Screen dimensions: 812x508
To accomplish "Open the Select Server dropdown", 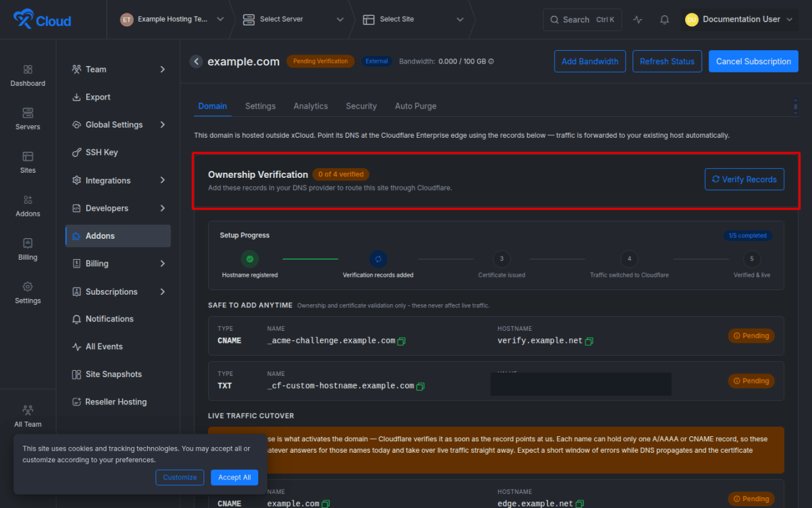I will [x=293, y=20].
